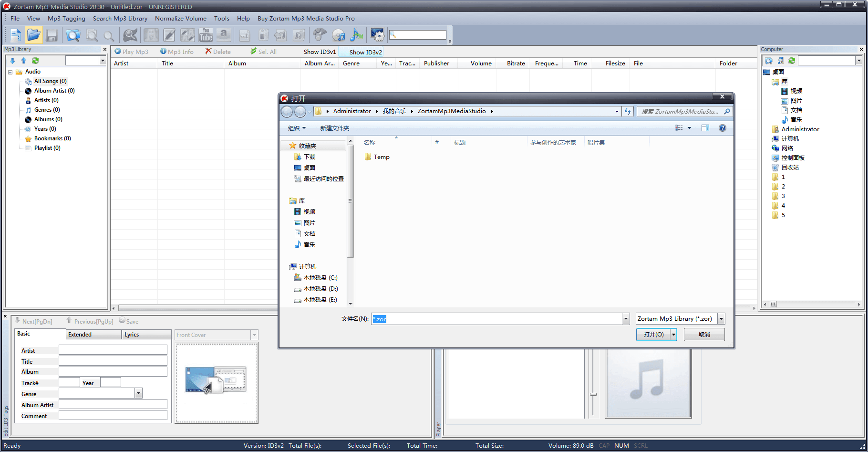
Task: Click the dialog navigation pane scrollbar
Action: coord(350,201)
